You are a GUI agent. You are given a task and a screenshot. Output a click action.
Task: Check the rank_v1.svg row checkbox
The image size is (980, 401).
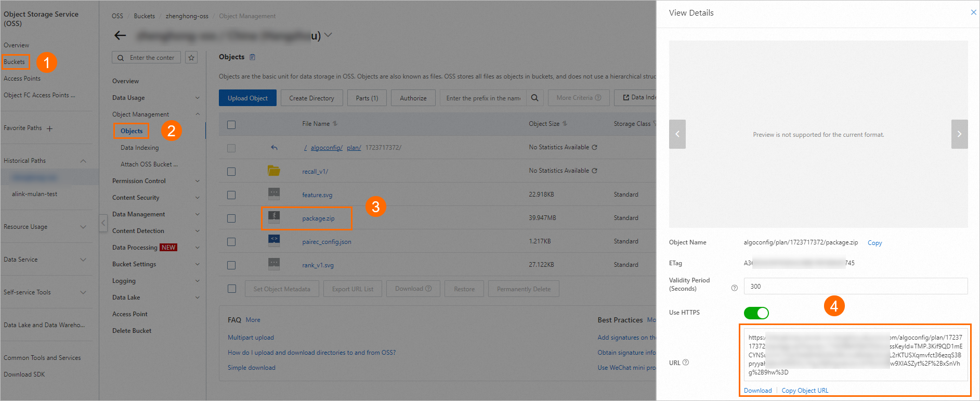[231, 265]
